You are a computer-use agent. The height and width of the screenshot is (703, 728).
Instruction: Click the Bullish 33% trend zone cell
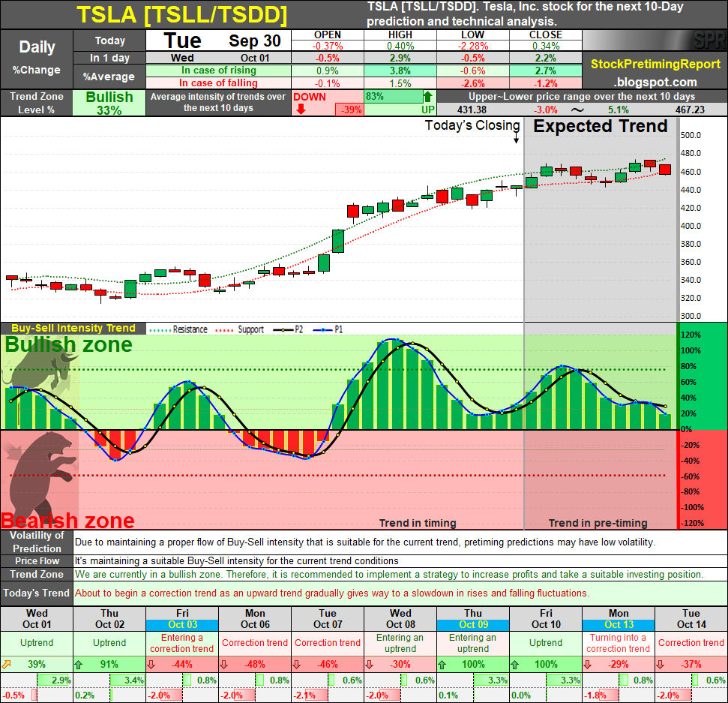(109, 103)
